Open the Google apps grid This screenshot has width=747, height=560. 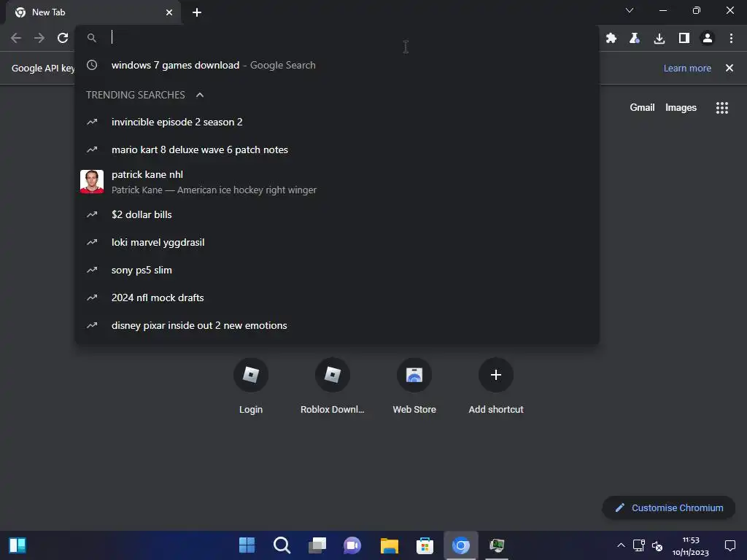coord(721,108)
